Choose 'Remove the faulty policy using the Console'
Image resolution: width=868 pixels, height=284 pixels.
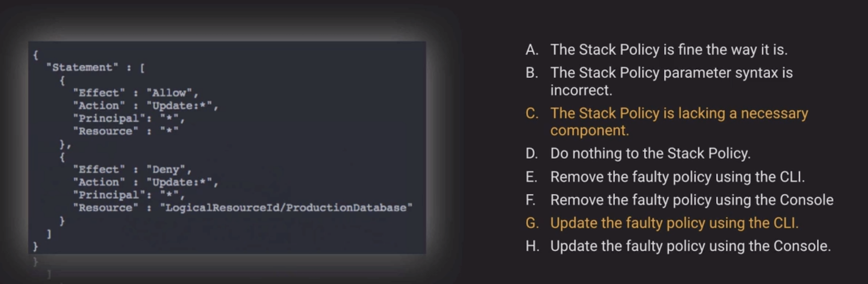click(x=691, y=200)
